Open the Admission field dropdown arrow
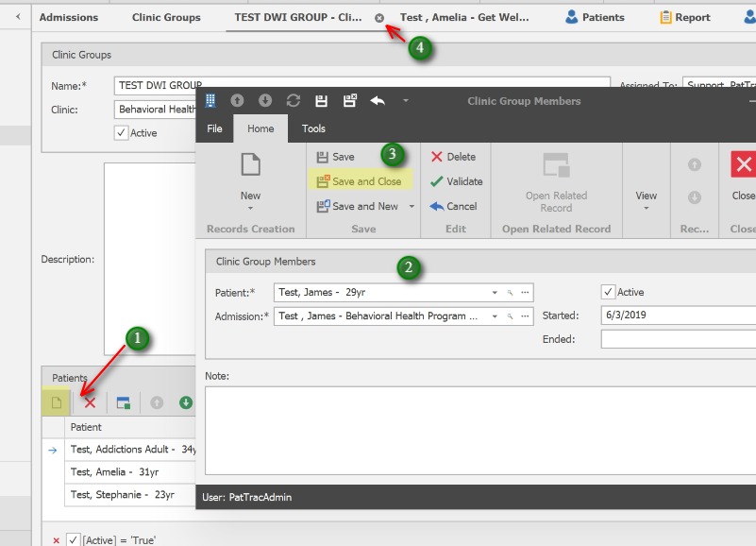This screenshot has width=756, height=546. click(495, 316)
